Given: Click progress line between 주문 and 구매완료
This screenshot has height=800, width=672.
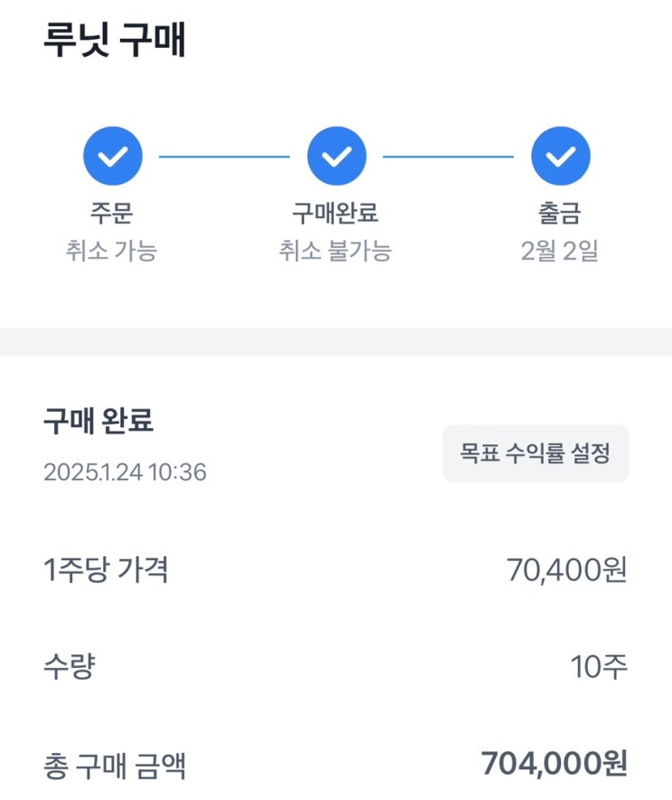Looking at the screenshot, I should (224, 157).
